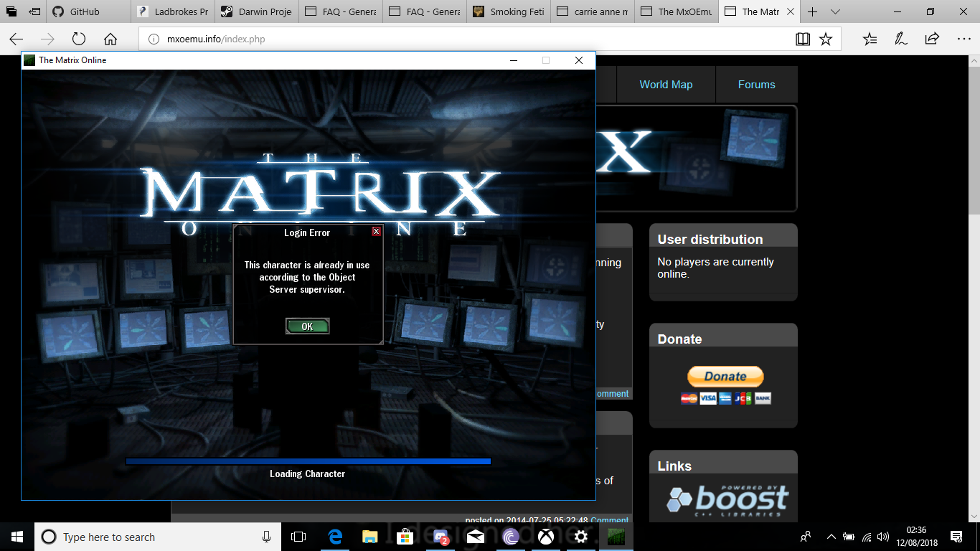This screenshot has width=980, height=551.
Task: Show hidden system tray icons
Action: (831, 537)
